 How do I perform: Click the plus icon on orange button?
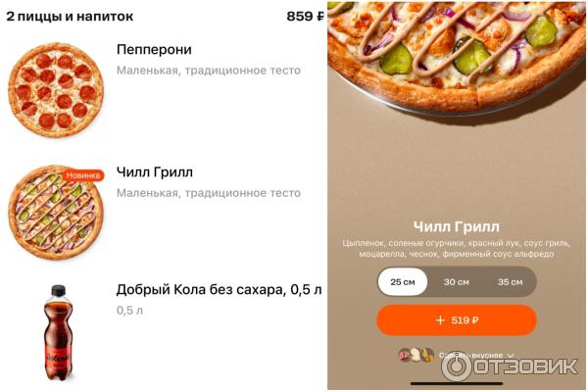440,320
